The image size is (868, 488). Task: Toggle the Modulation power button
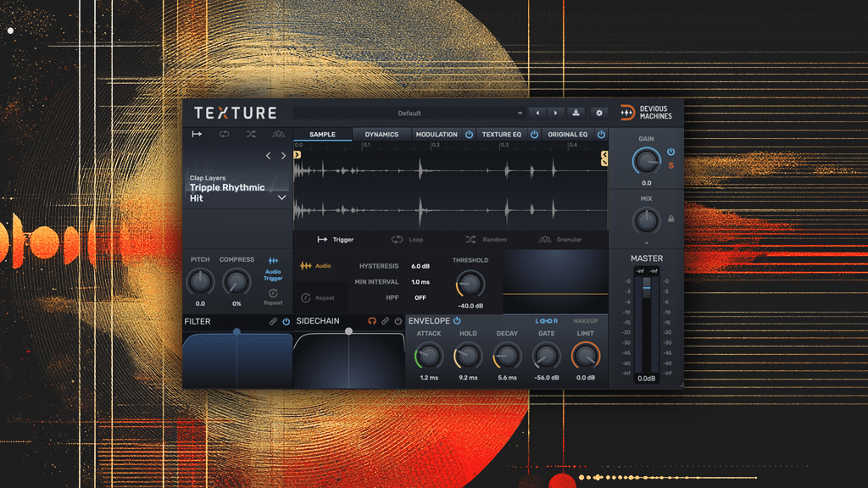[x=469, y=135]
